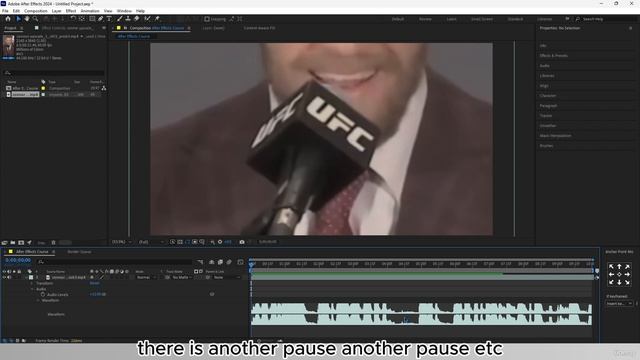The image size is (640, 360).
Task: Collapse the Waveform property row
Action: coord(38,300)
